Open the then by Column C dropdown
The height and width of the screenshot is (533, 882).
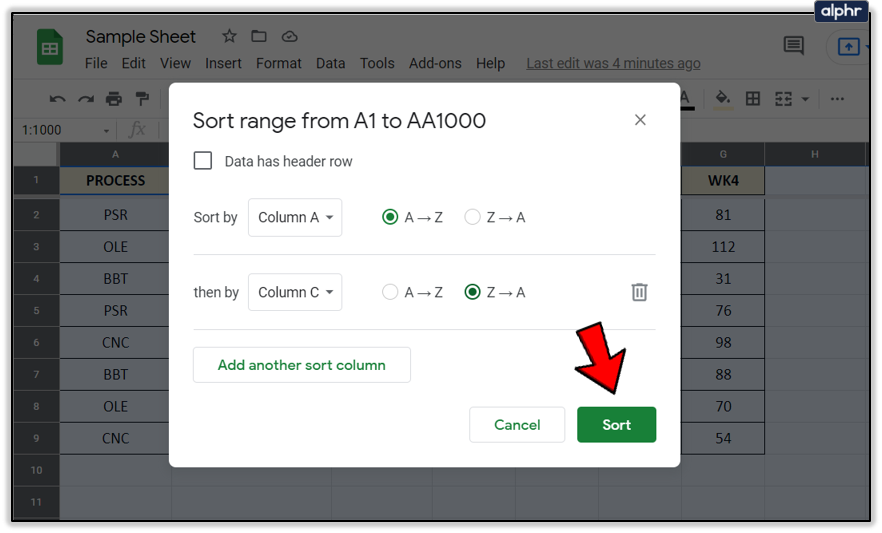[x=295, y=292]
